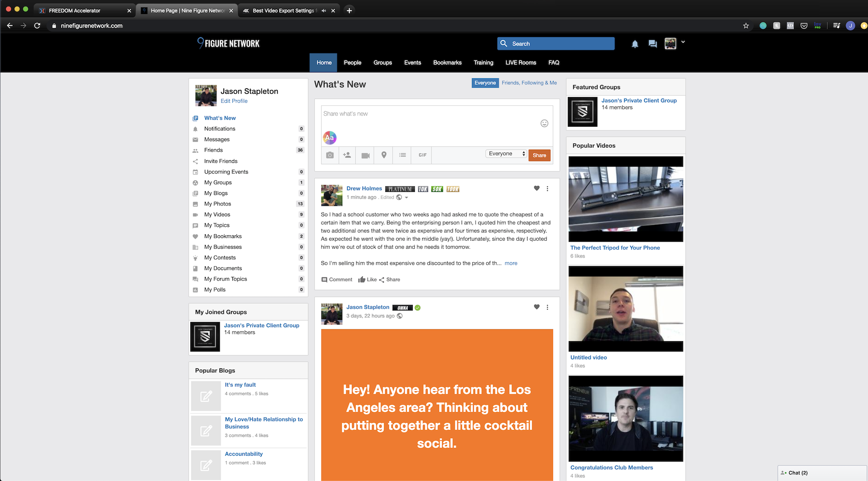Expand Drew's post with more link

point(511,263)
